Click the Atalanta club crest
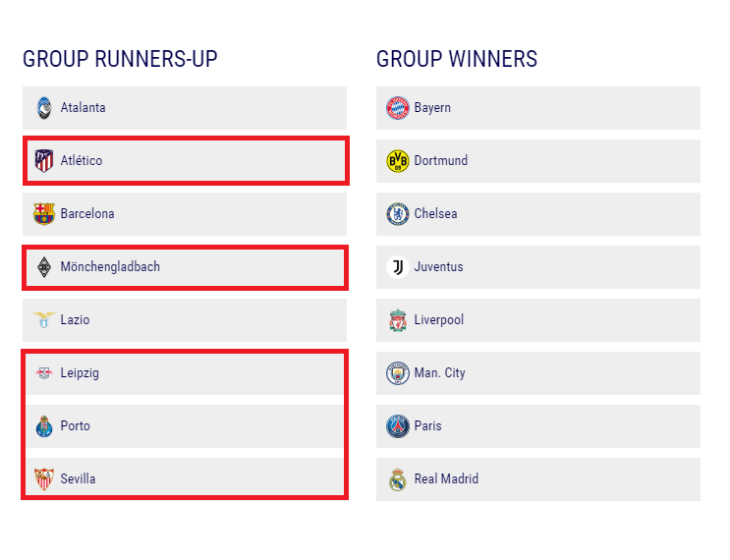The image size is (730, 560). pyautogui.click(x=44, y=108)
